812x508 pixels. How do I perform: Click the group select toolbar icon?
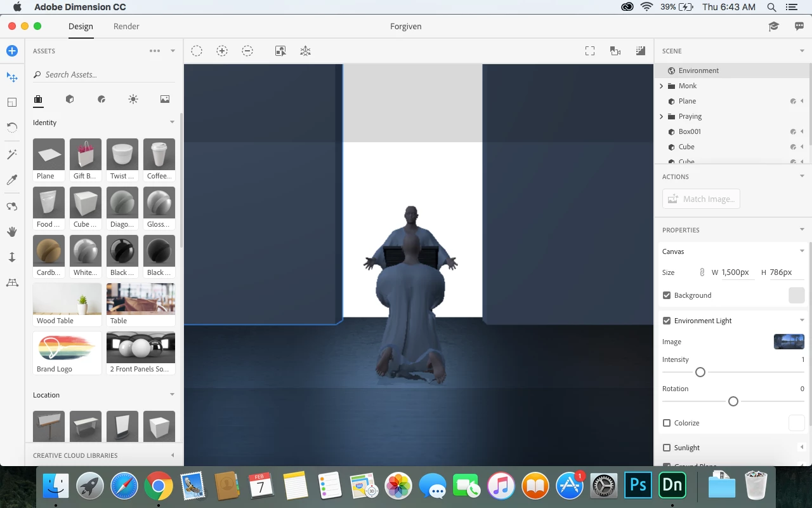point(280,51)
